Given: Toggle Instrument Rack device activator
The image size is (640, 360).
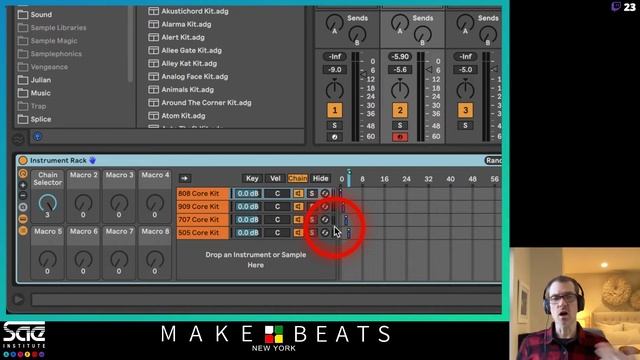Looking at the screenshot, I should pyautogui.click(x=23, y=160).
